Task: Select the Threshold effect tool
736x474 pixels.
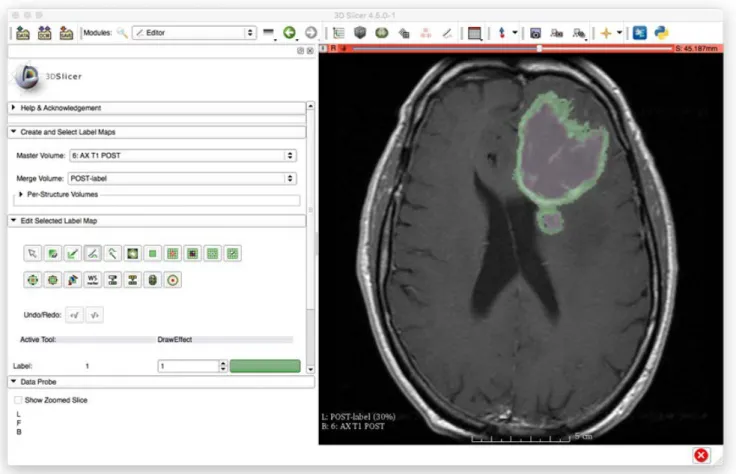Action: [x=113, y=280]
